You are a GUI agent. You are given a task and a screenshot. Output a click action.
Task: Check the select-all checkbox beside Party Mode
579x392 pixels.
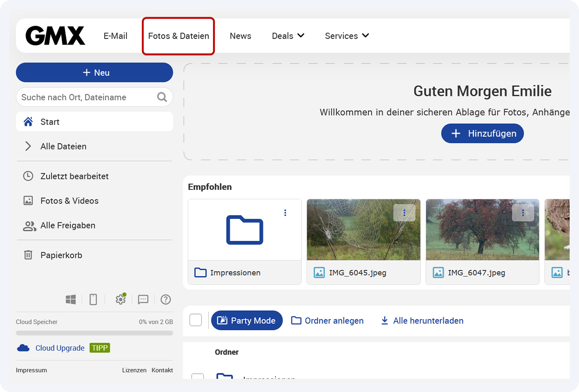click(x=196, y=320)
